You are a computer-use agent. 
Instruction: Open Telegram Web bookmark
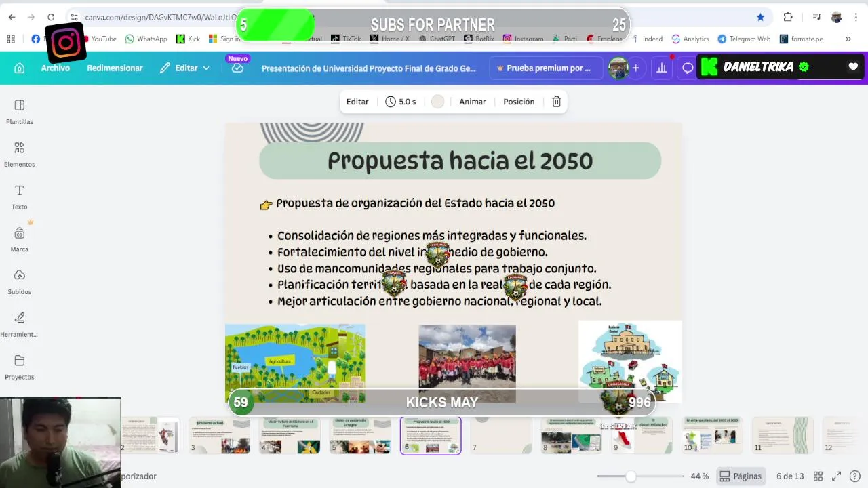tap(744, 39)
